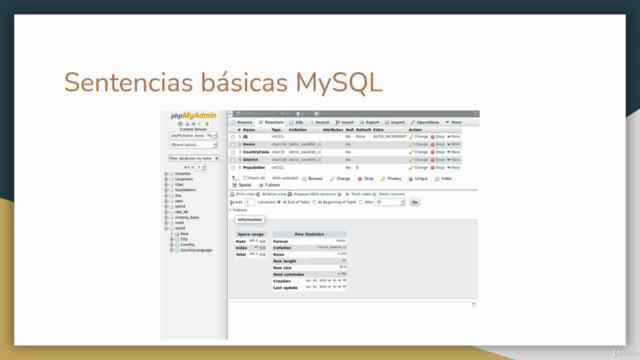
Task: Click Change pencil for Name row
Action: (x=411, y=144)
